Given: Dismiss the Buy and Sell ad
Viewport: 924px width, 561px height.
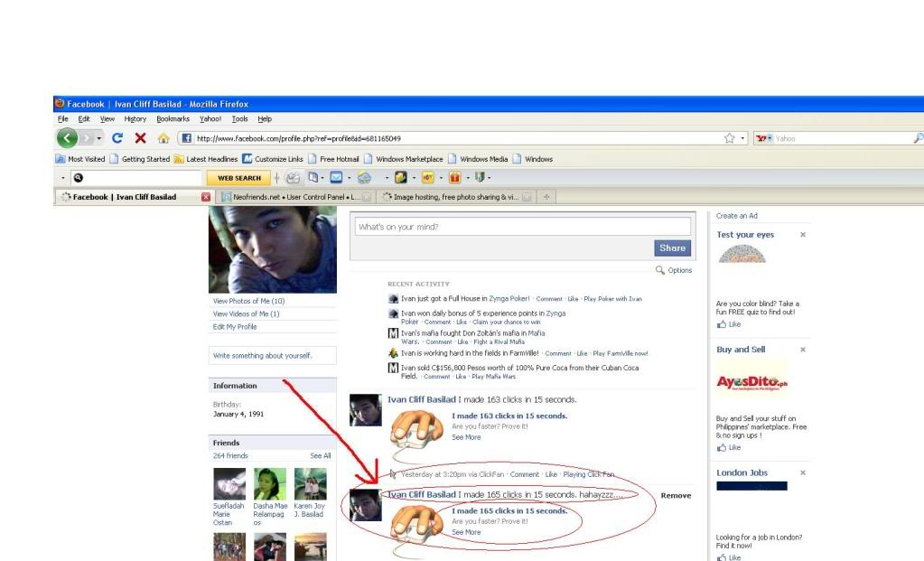Looking at the screenshot, I should (x=803, y=350).
